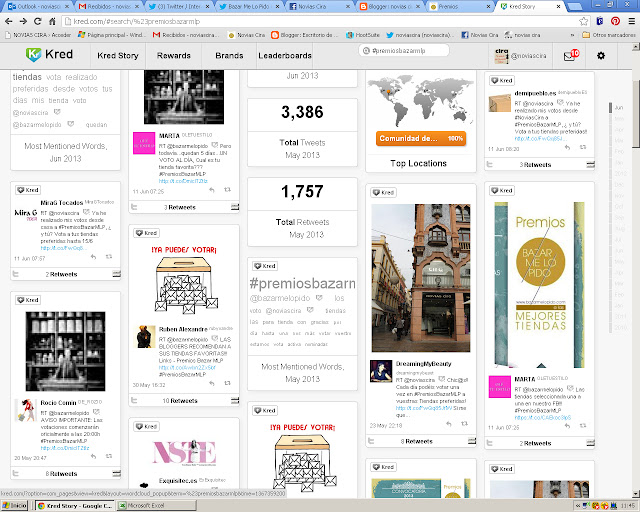This screenshot has width=640, height=512.
Task: Retweet the DreamingMyBeauty tweet
Action: tap(464, 424)
